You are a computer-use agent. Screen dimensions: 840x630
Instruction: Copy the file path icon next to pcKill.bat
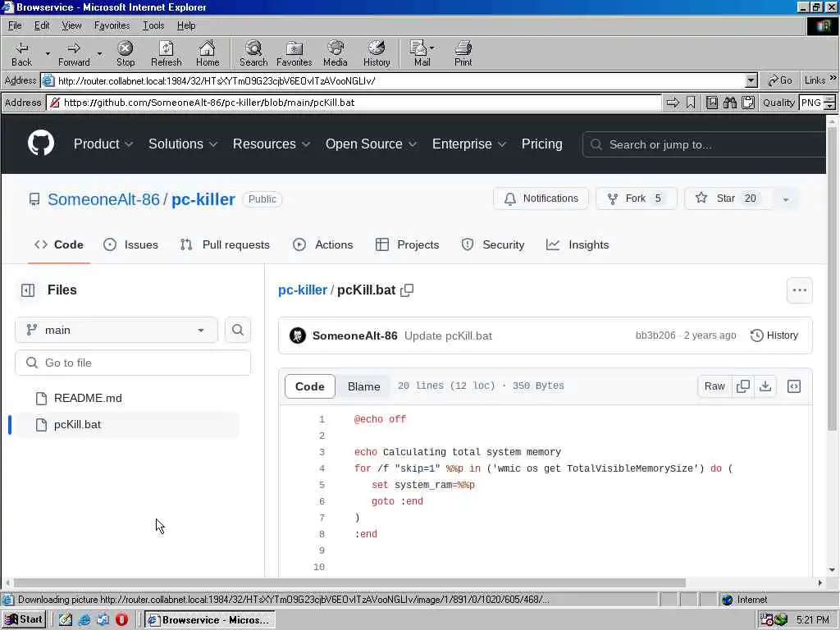(x=407, y=290)
